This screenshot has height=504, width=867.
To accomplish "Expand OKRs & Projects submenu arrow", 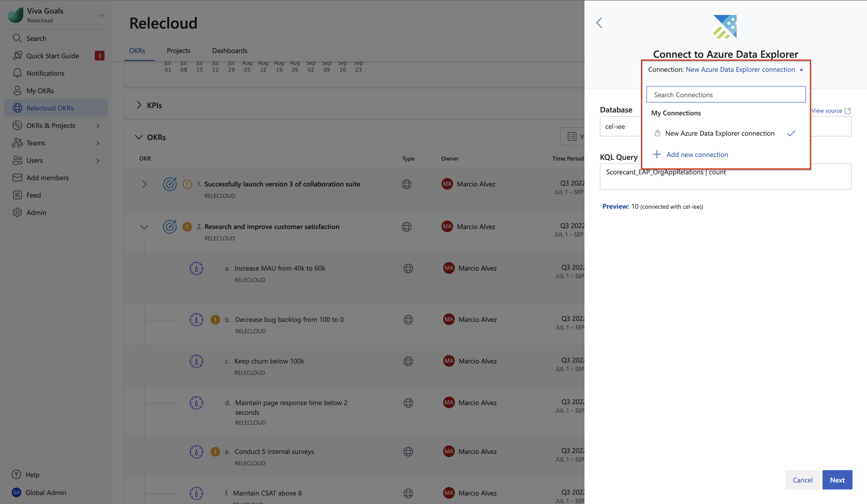I will (98, 126).
